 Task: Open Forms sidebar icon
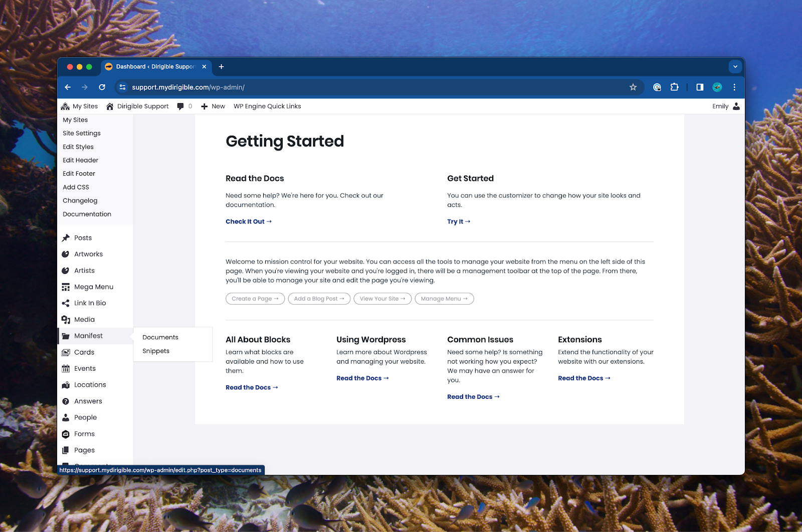(x=66, y=434)
